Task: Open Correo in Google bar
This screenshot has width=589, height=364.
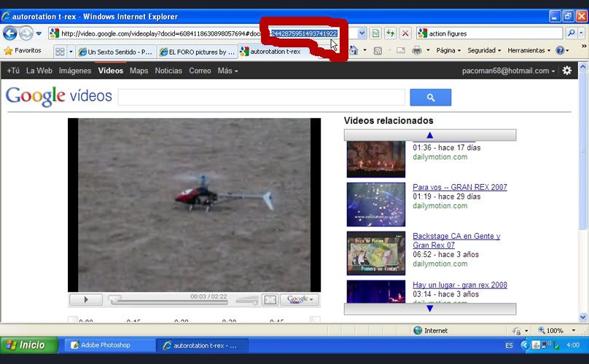Action: [x=200, y=71]
